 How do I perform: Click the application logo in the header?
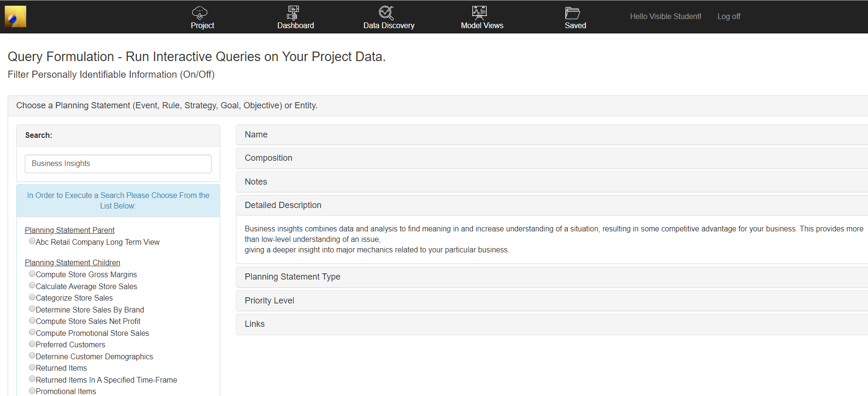click(x=15, y=17)
